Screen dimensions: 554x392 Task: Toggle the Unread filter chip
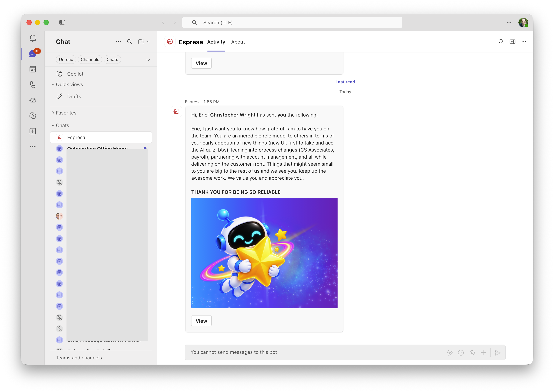coord(66,60)
